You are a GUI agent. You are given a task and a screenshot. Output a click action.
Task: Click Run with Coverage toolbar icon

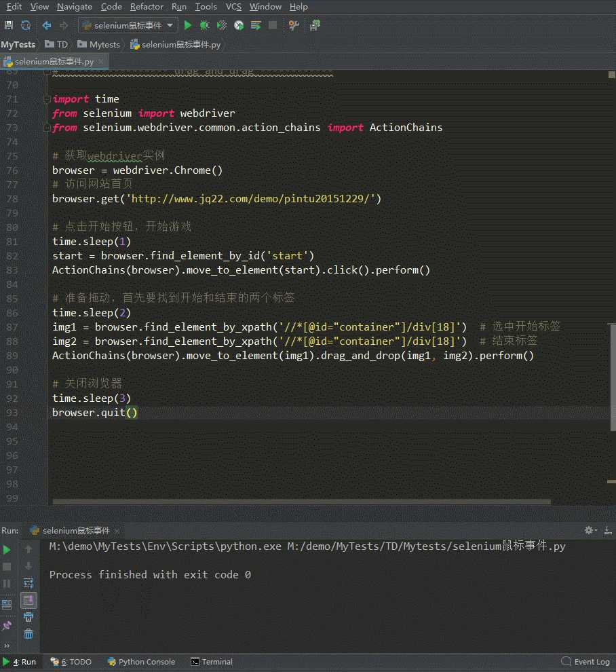(221, 25)
